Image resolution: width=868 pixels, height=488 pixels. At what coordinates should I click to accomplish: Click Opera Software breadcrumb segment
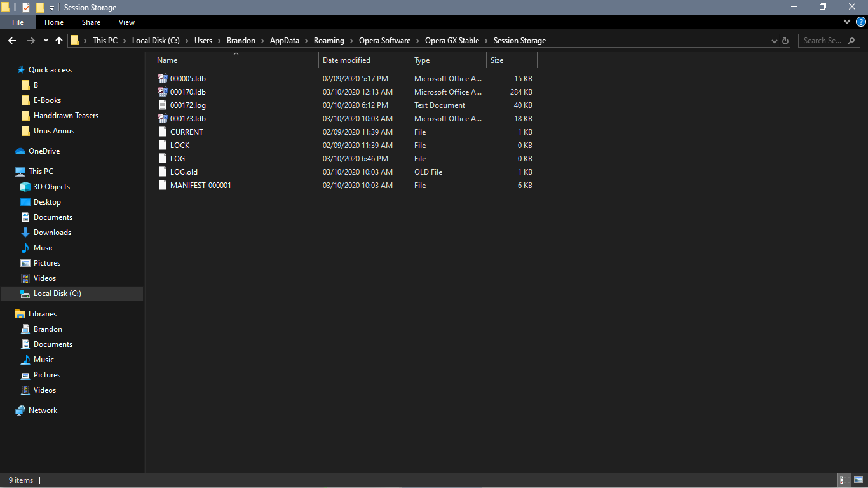(x=385, y=41)
